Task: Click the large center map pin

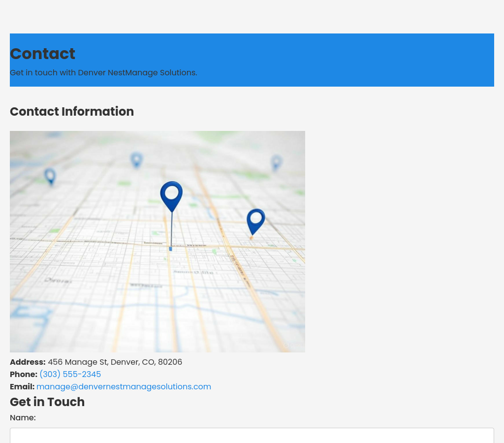Action: coord(171,194)
